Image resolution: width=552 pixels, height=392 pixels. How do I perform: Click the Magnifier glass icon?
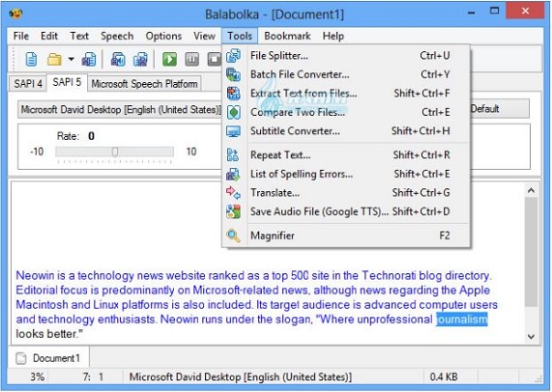coord(233,236)
